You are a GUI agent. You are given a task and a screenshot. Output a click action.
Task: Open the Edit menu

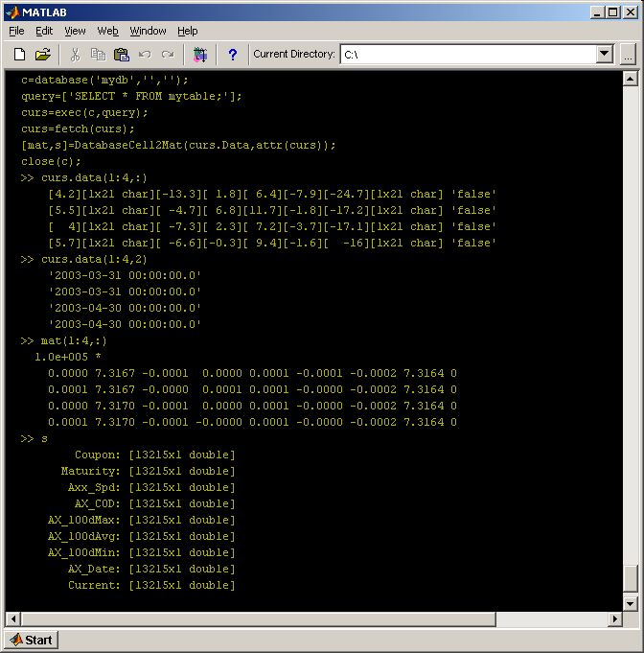(44, 31)
